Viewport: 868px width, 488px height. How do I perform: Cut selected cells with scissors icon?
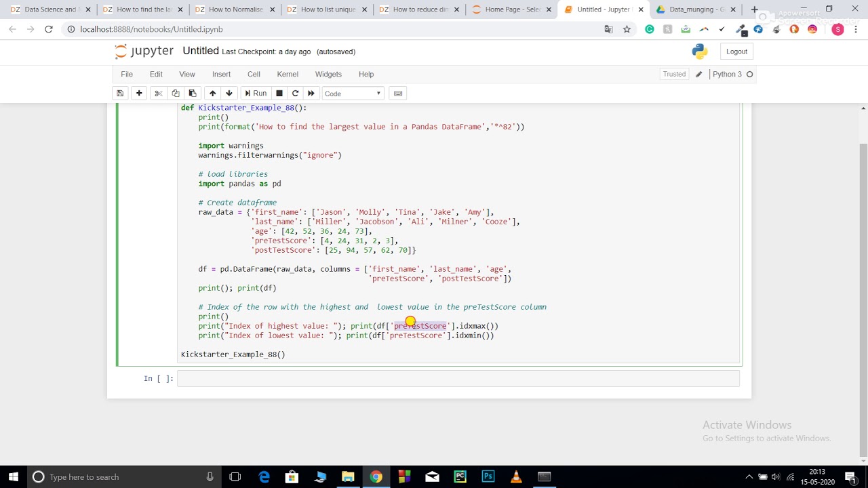pyautogui.click(x=158, y=94)
